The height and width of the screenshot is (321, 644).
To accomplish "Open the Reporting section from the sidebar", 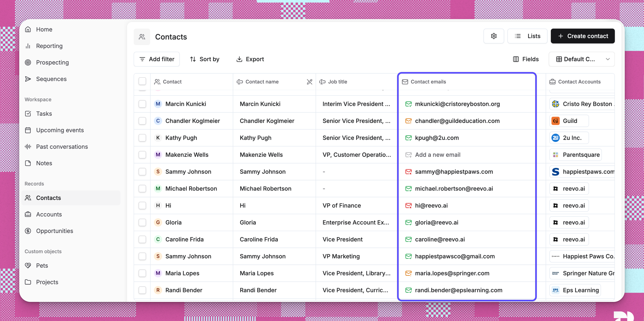I will tap(49, 46).
